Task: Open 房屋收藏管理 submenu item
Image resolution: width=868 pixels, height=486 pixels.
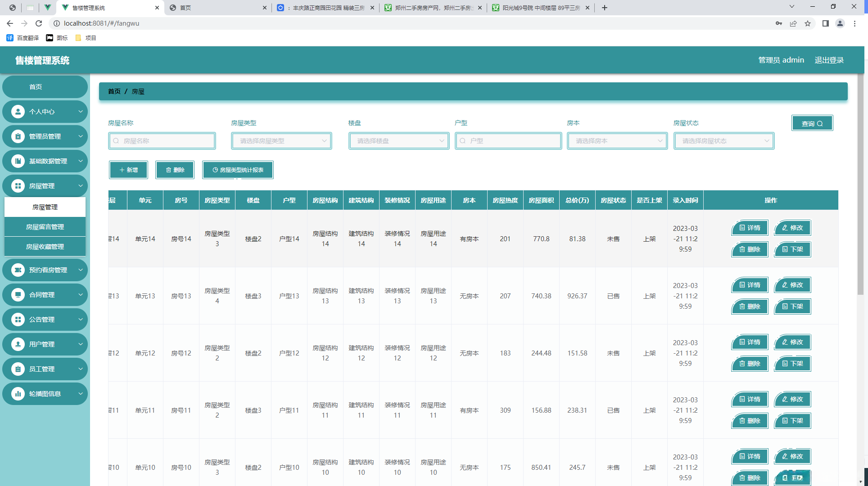Action: pos(45,247)
